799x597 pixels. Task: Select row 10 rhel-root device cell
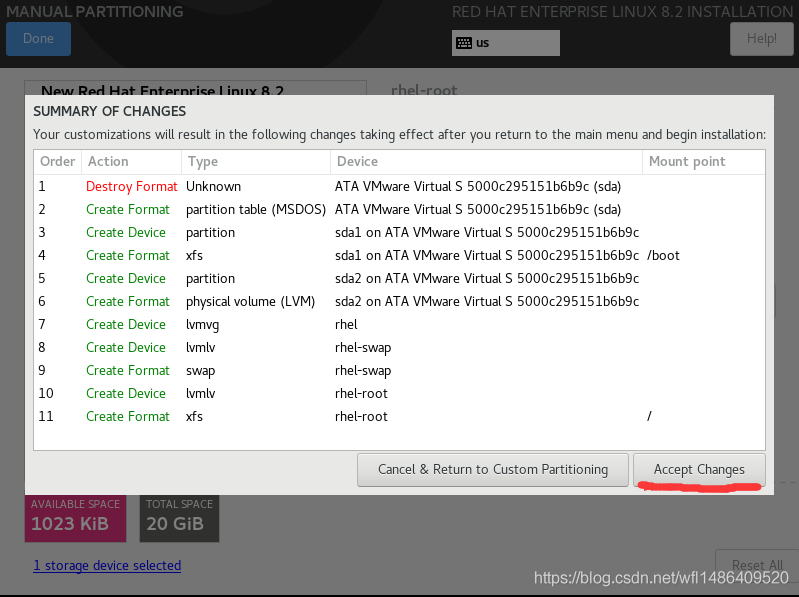coord(361,393)
